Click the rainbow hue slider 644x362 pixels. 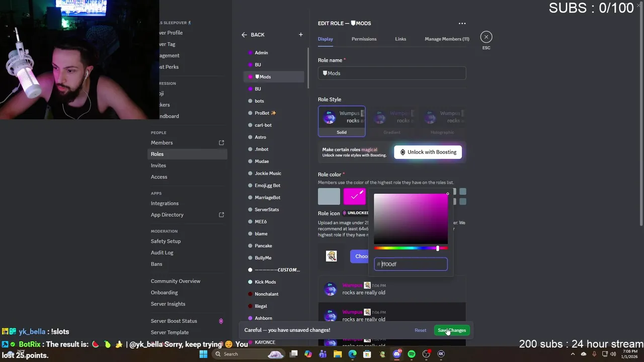pos(411,248)
